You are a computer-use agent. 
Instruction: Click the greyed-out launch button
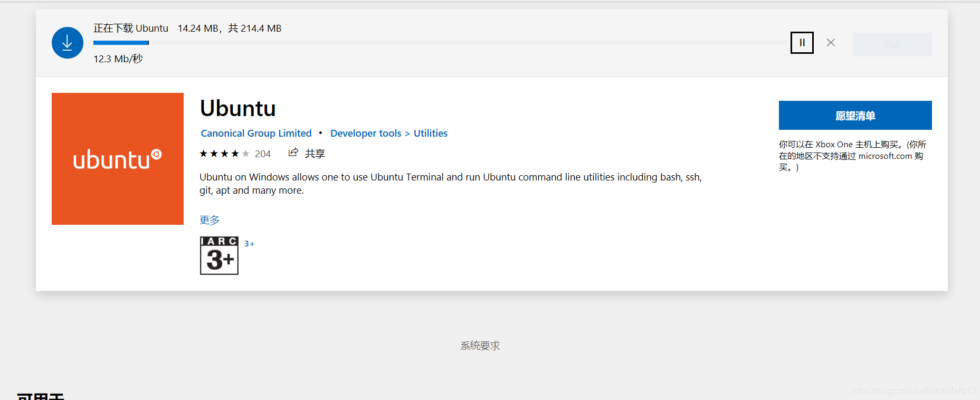892,45
